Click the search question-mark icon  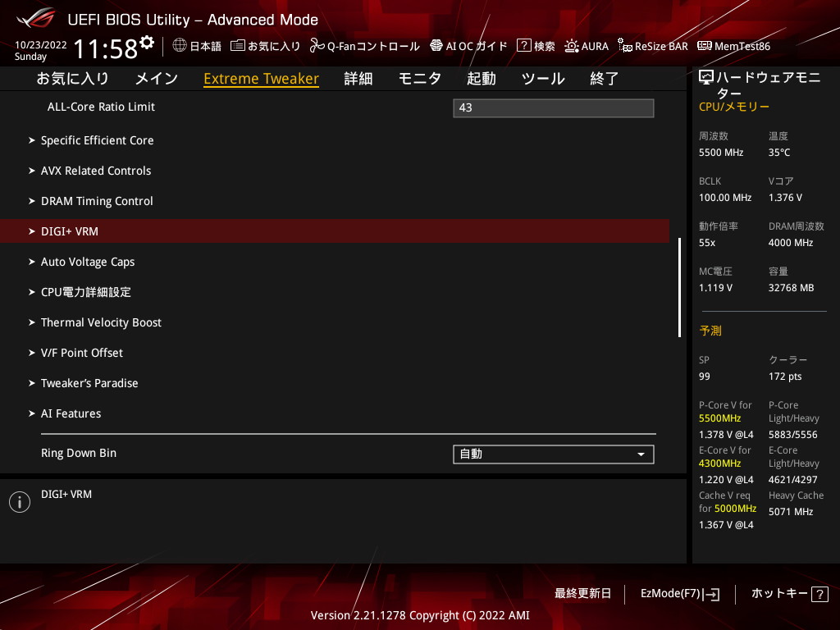tap(523, 46)
